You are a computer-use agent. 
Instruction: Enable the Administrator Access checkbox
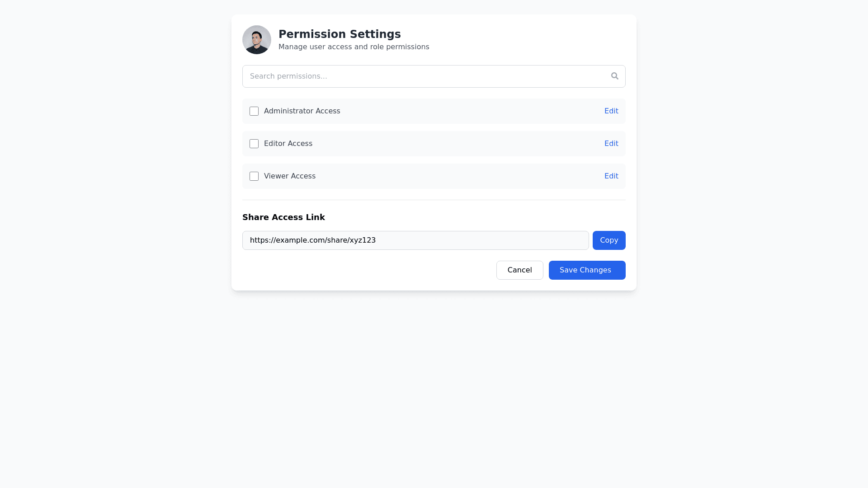pyautogui.click(x=254, y=111)
